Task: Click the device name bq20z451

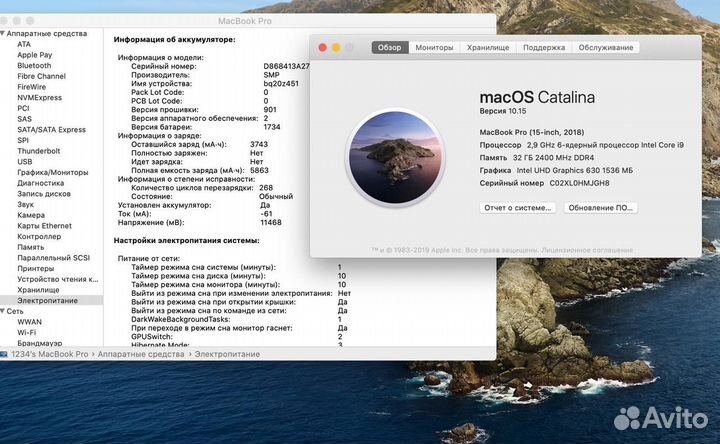Action: point(281,84)
